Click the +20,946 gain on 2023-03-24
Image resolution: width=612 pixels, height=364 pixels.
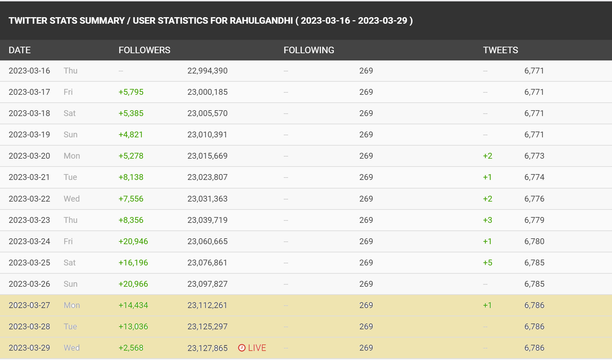pos(133,241)
